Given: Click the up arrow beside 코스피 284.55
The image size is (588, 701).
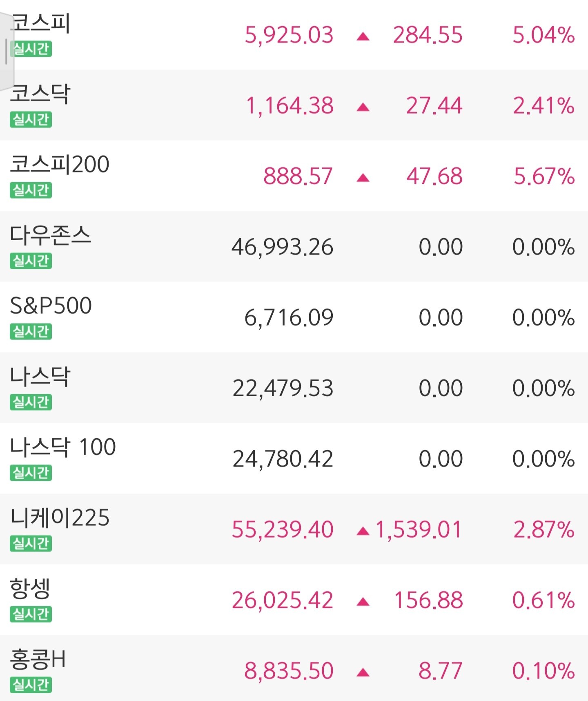Looking at the screenshot, I should pyautogui.click(x=363, y=37).
